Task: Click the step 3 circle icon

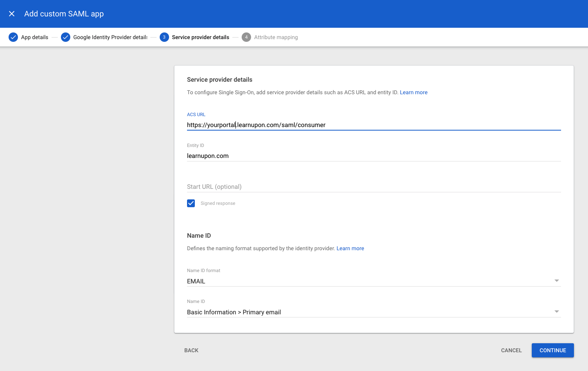Action: 164,37
